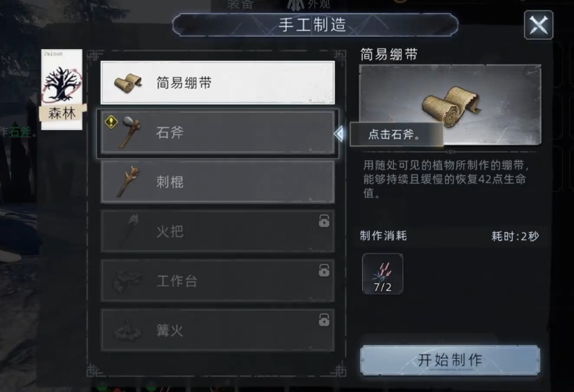Image resolution: width=574 pixels, height=392 pixels.
Task: Click the 开始制作 start crafting button
Action: click(450, 359)
